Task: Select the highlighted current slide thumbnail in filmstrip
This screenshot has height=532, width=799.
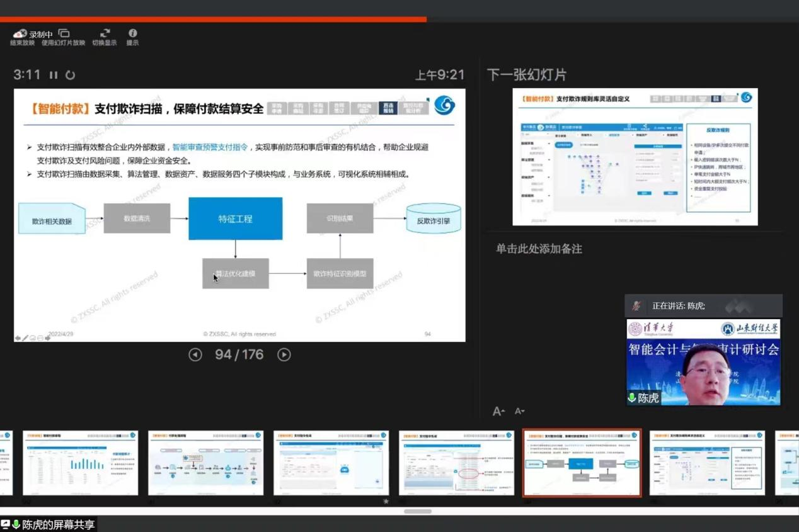Action: (582, 463)
